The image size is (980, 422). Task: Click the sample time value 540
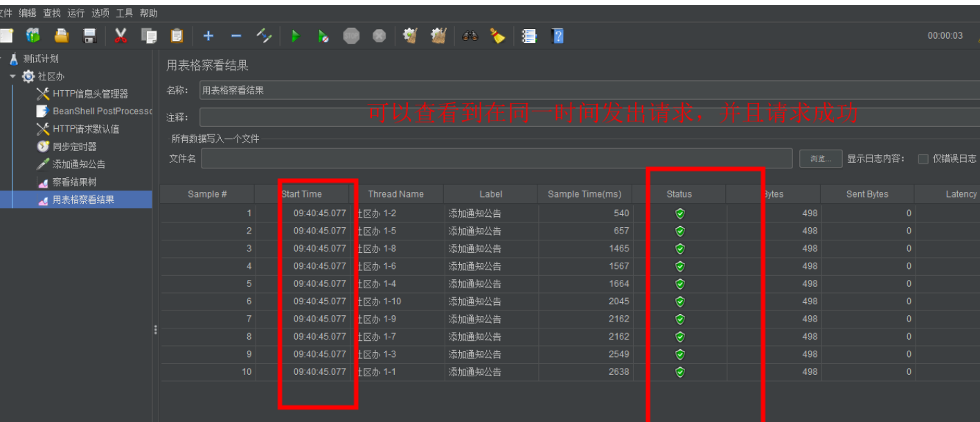tap(621, 213)
